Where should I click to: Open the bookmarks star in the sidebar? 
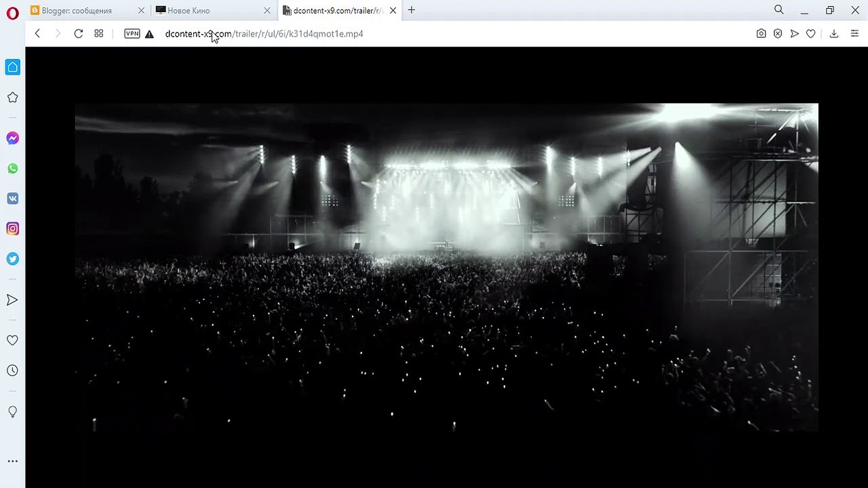[13, 98]
